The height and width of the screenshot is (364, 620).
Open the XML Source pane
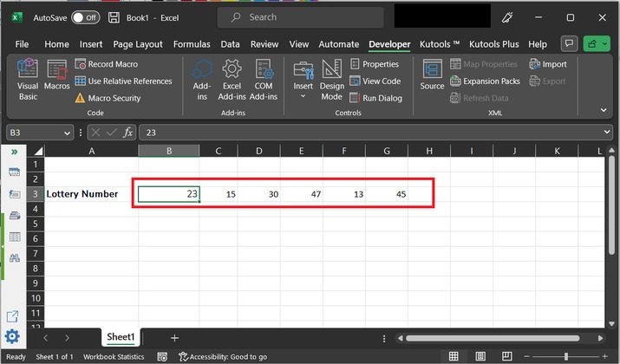[432, 75]
